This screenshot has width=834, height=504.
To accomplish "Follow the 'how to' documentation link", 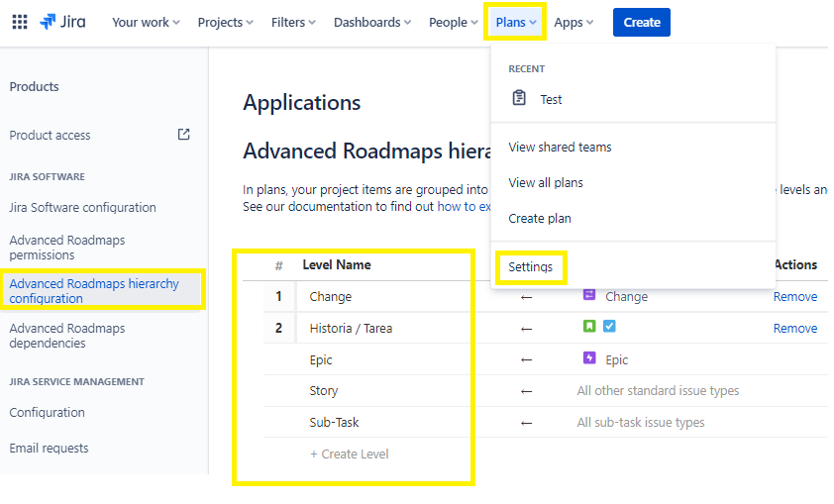I will (x=464, y=206).
